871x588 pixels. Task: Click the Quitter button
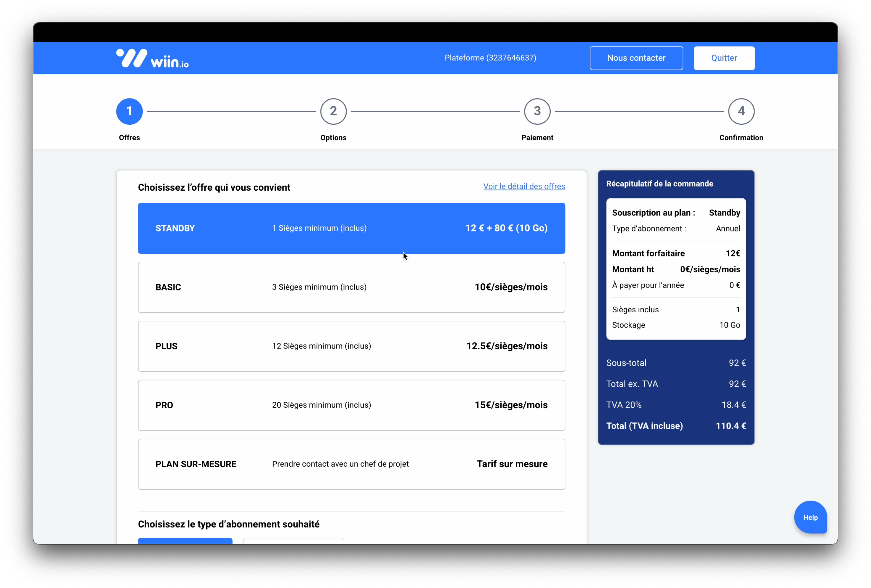pos(724,58)
